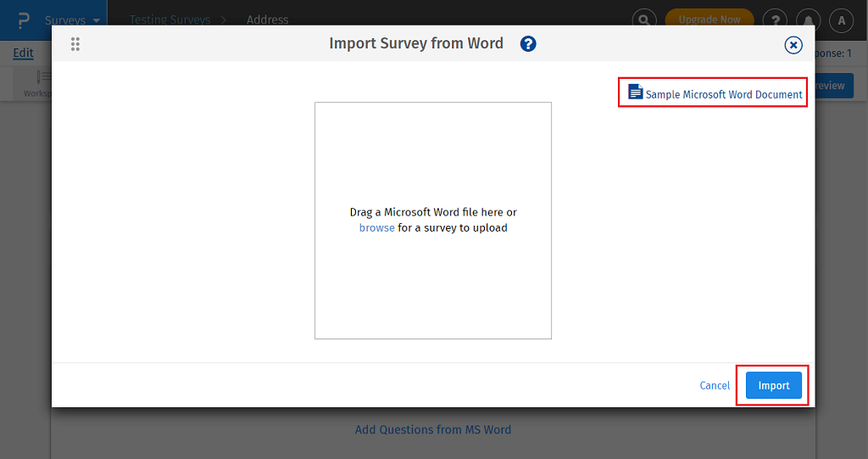Click the Word file drop zone
Viewport: 868px width, 459px height.
(432, 280)
